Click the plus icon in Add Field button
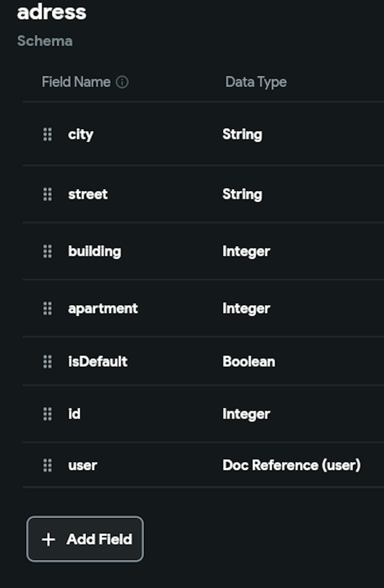Image resolution: width=384 pixels, height=588 pixels. click(x=48, y=539)
